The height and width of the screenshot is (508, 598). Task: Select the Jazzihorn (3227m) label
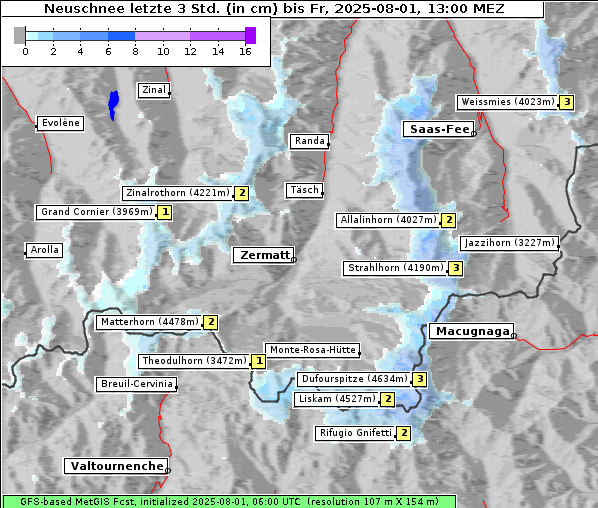[x=510, y=243]
